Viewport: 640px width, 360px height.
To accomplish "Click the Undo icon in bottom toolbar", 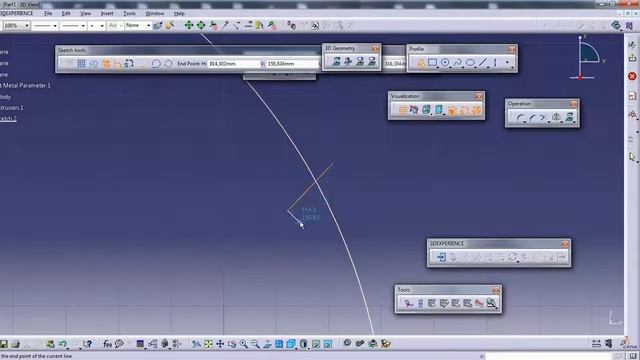I will (63, 344).
